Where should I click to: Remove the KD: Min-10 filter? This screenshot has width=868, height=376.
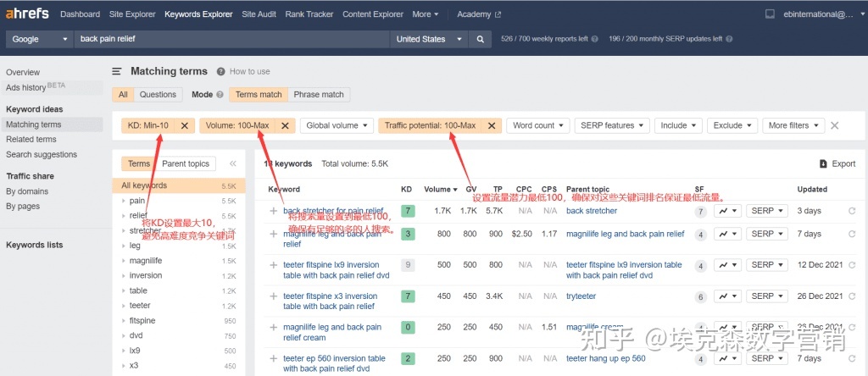coord(184,125)
